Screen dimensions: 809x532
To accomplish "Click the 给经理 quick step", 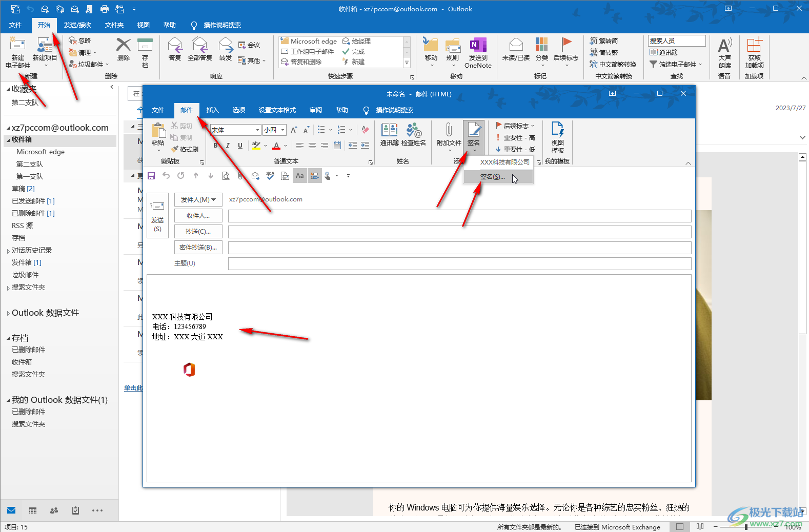I will pos(357,41).
